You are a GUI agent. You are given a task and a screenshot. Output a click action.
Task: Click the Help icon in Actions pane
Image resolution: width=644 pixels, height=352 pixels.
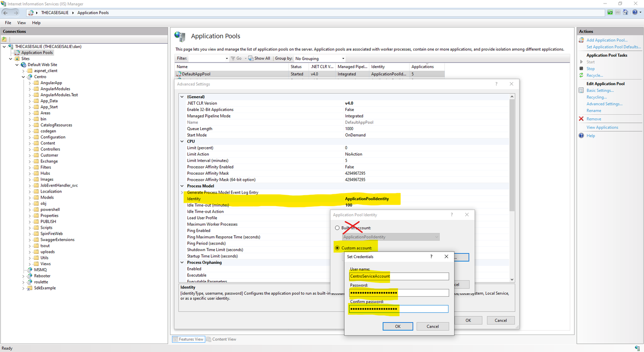pos(581,136)
